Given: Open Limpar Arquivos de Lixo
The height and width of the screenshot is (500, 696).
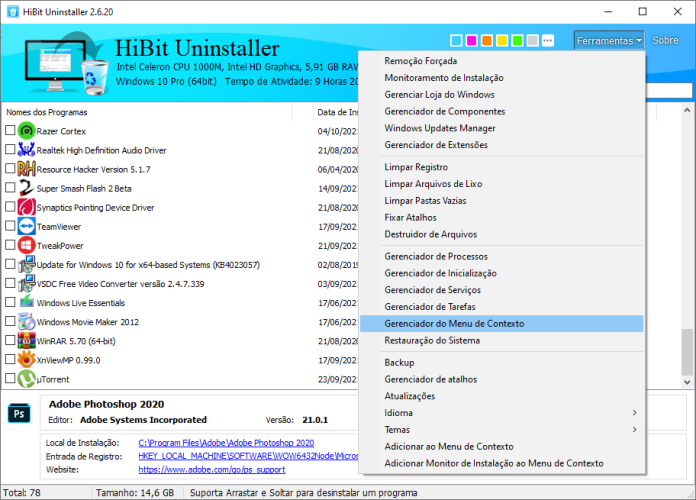Looking at the screenshot, I should pos(502,184).
